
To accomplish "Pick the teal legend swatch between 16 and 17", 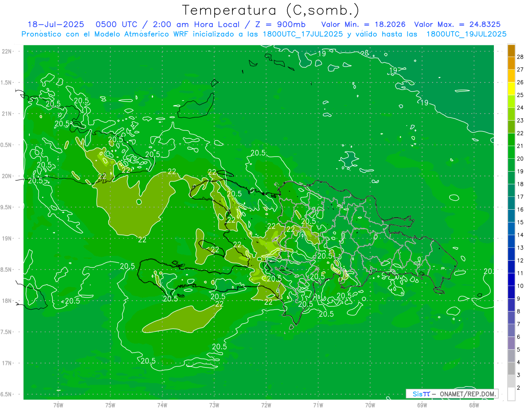I will [511, 203].
